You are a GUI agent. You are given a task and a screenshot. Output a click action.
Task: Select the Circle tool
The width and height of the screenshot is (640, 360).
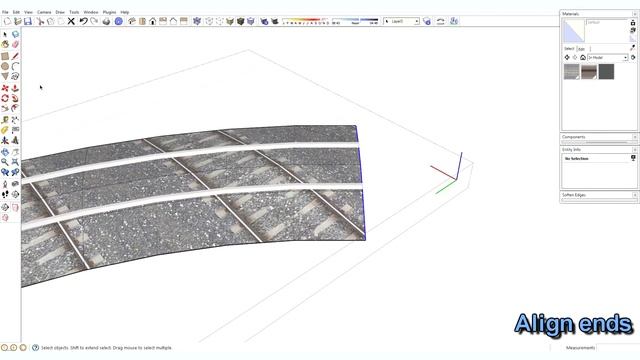(x=5, y=66)
